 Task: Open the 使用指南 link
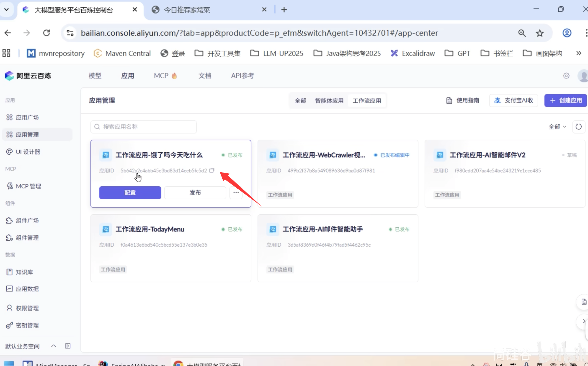pyautogui.click(x=463, y=100)
